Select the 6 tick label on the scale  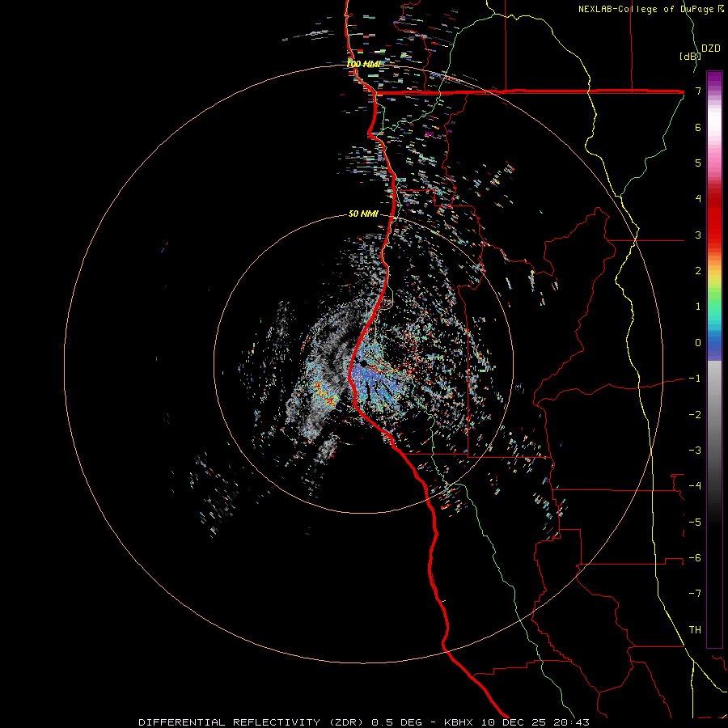coord(698,127)
